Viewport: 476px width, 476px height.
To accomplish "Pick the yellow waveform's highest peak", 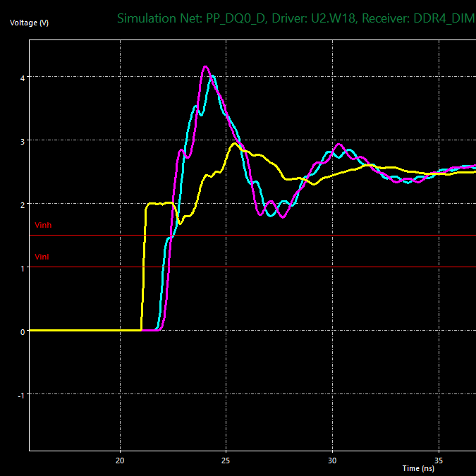I will (234, 143).
